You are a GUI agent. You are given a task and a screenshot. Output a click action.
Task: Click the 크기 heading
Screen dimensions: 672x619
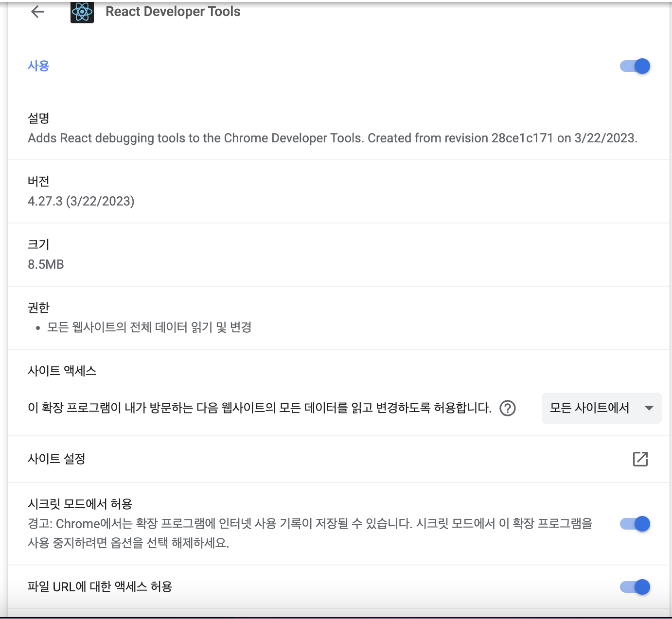tap(38, 244)
